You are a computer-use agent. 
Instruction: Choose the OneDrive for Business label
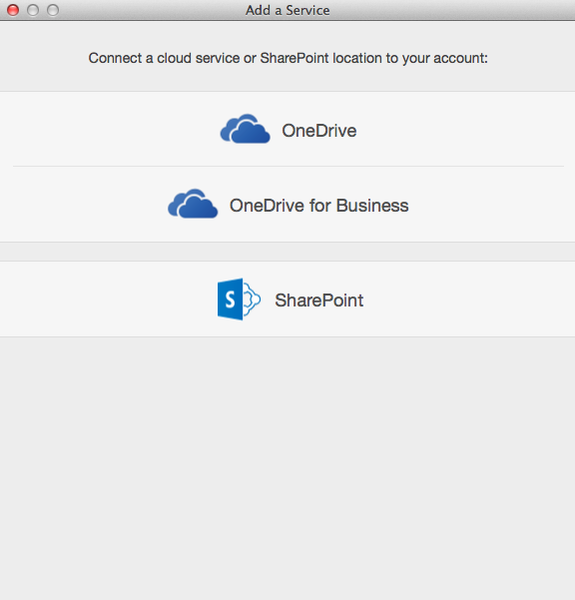(x=319, y=205)
